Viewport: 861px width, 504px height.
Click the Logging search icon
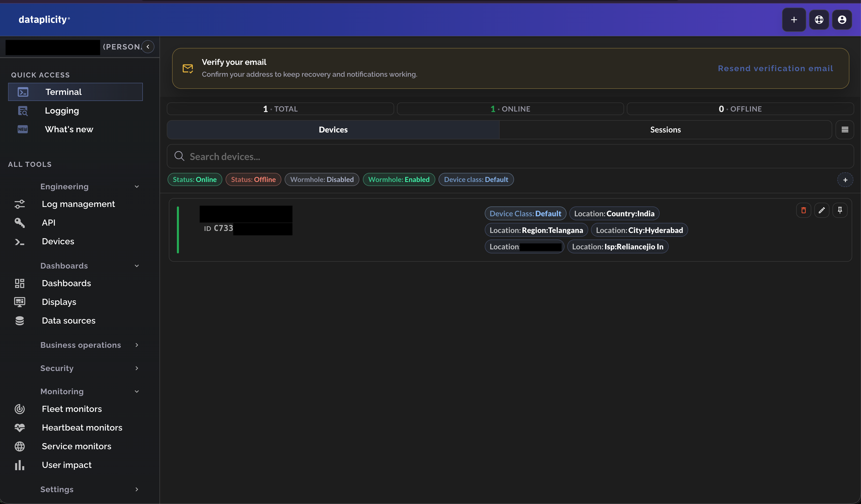point(23,111)
